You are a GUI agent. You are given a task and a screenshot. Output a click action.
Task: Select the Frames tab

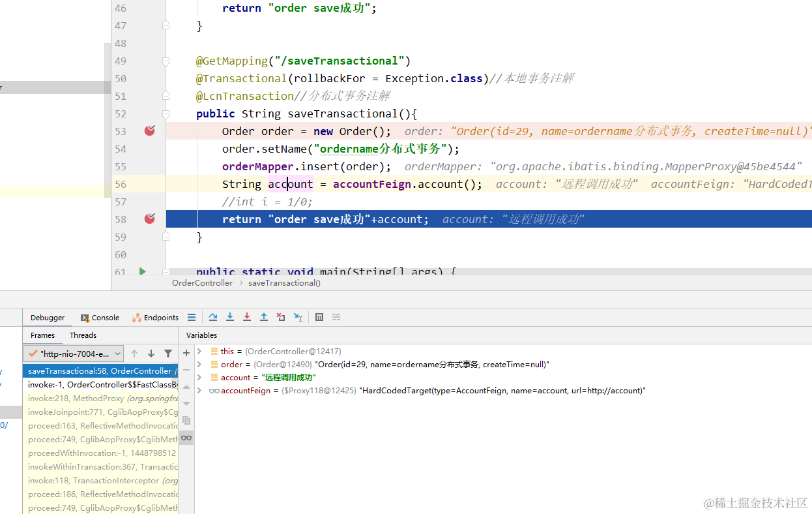(x=43, y=335)
